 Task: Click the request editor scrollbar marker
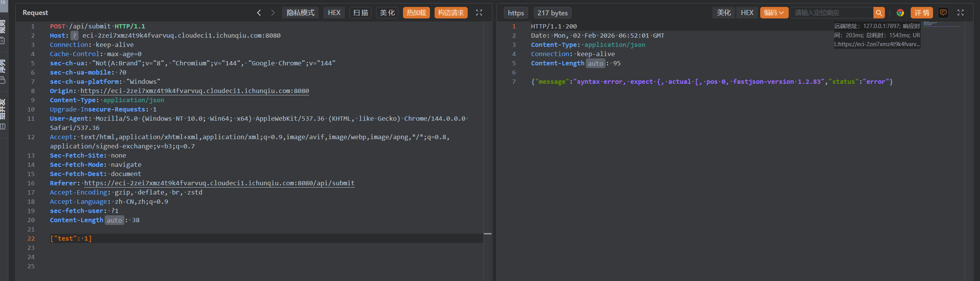tap(488, 234)
